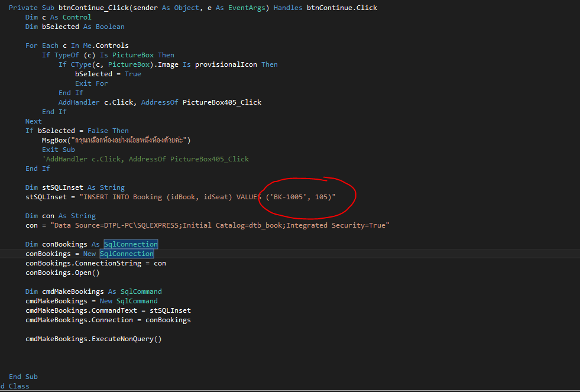This screenshot has height=392, width=580.
Task: Click the 'bSelected = True' assignment
Action: (108, 74)
